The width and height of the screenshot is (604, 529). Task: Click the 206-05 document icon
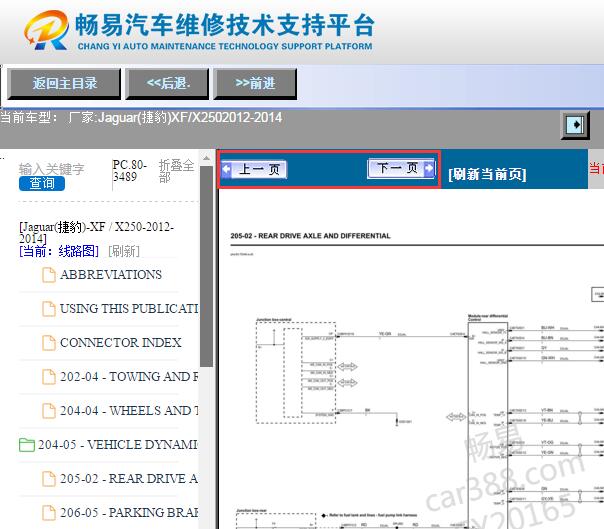click(x=49, y=512)
